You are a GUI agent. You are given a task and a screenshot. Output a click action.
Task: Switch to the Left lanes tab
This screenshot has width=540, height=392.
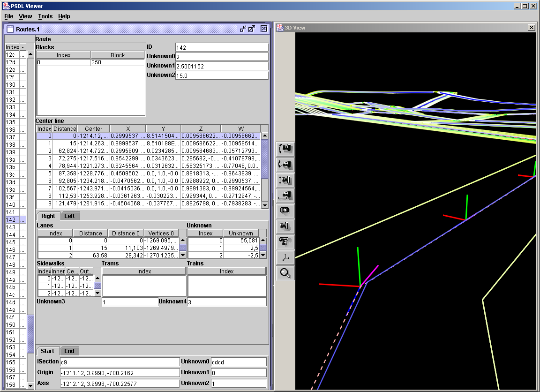(70, 216)
